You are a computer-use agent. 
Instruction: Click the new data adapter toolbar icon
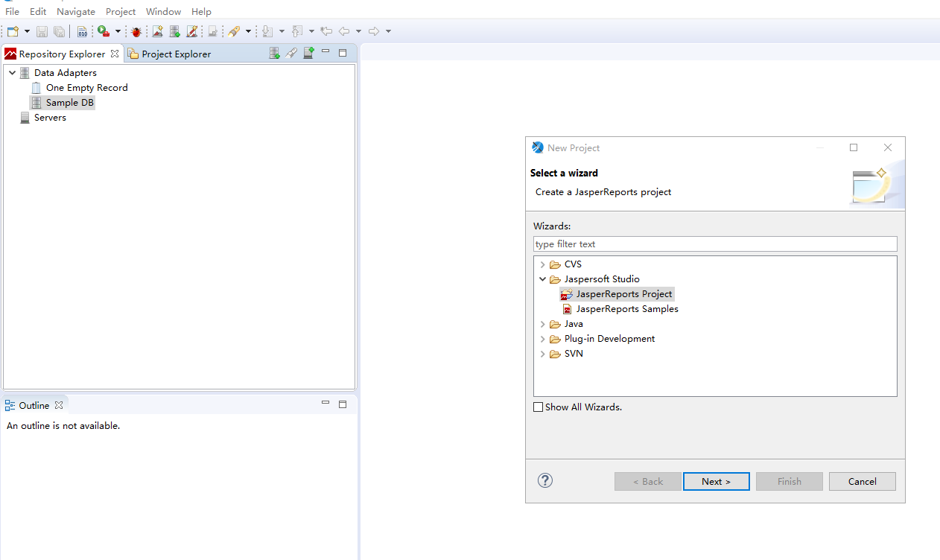174,31
